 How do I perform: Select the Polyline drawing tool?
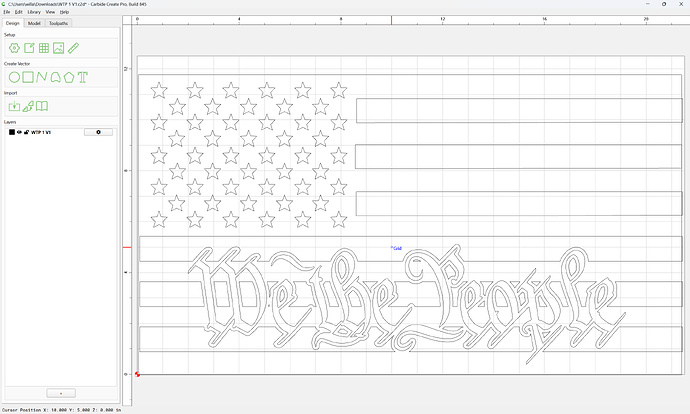coord(41,77)
